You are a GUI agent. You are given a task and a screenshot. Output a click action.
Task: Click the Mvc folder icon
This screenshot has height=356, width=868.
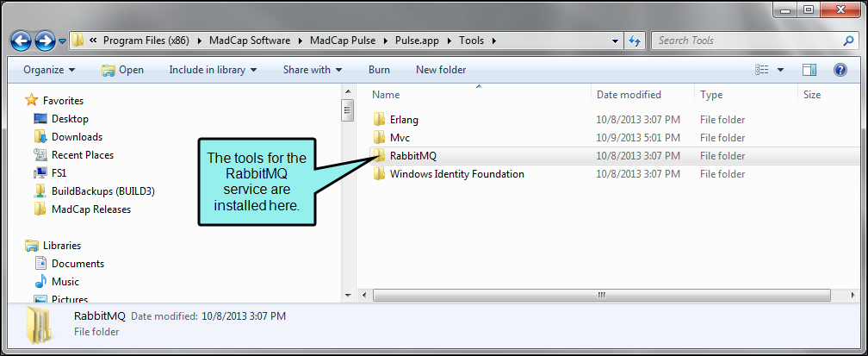pos(379,138)
